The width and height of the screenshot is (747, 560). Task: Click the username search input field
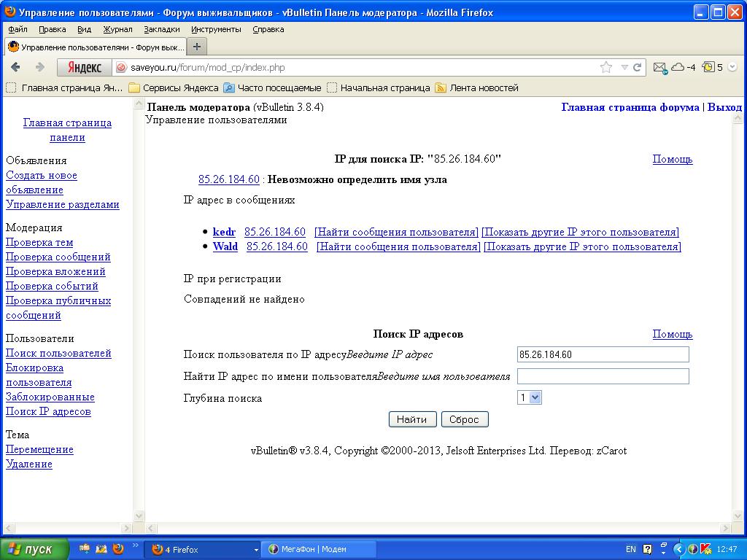pos(603,376)
